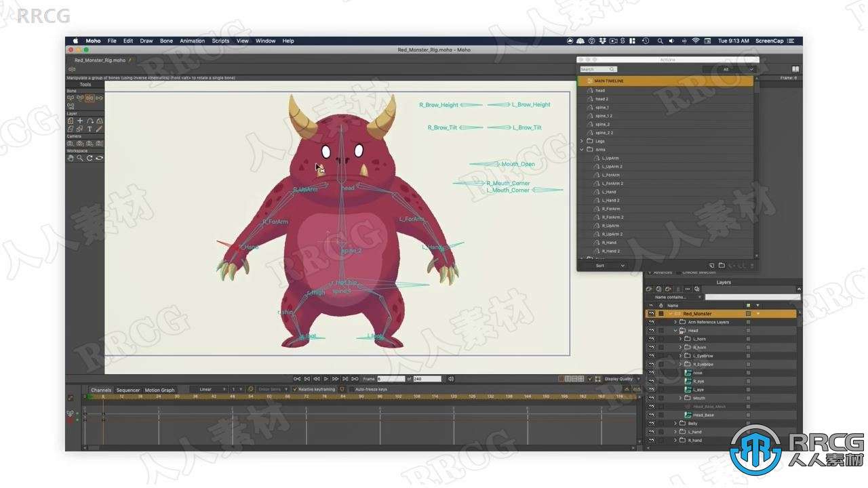Collapse the Arms folder in Actions

tap(582, 149)
